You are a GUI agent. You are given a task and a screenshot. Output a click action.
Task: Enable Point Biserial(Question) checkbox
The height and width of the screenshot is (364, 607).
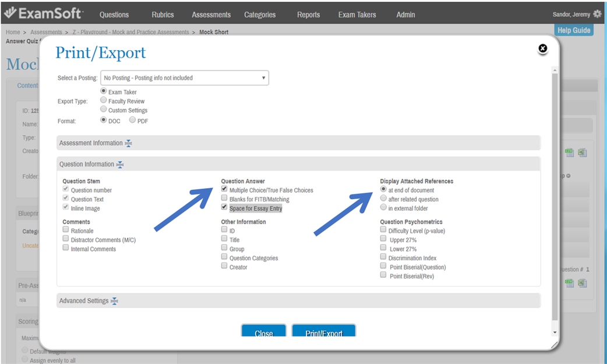pos(383,266)
